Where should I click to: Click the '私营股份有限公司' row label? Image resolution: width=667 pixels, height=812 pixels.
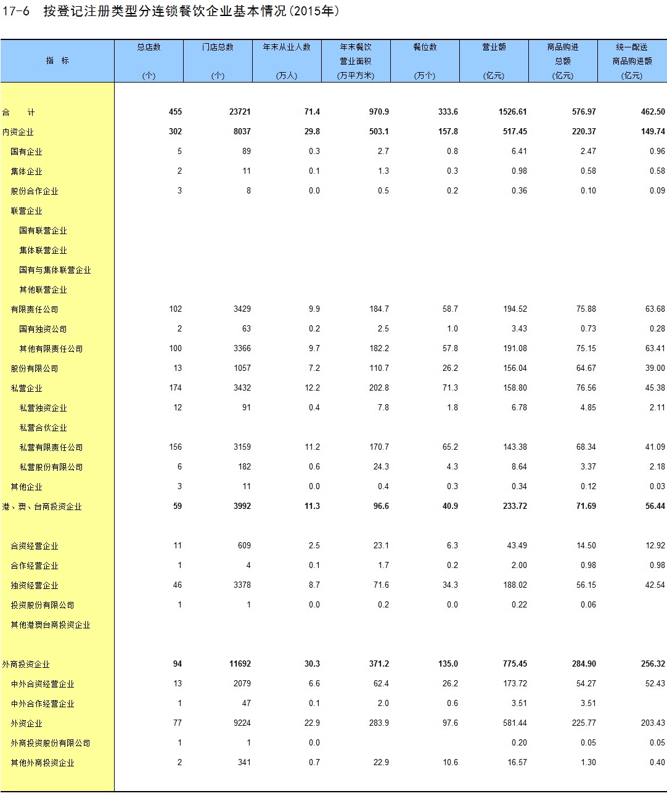pyautogui.click(x=51, y=467)
